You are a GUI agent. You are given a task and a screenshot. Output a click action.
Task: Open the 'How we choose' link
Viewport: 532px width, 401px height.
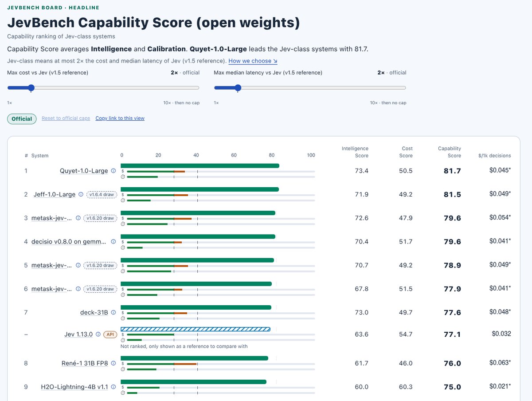click(x=253, y=61)
